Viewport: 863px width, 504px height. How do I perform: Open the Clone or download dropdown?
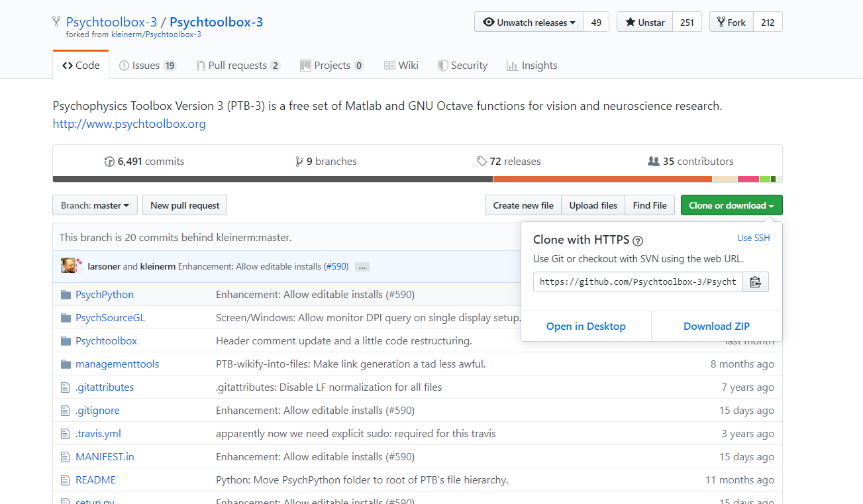(731, 205)
